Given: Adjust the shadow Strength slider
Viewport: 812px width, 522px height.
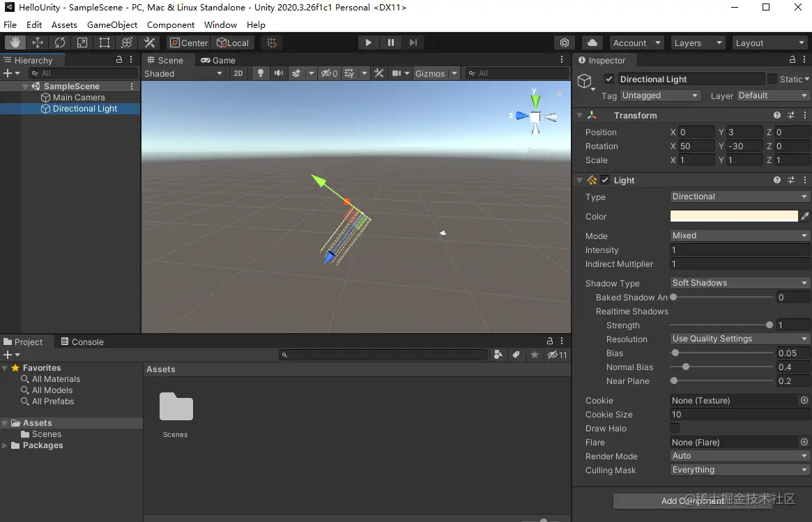Looking at the screenshot, I should [721, 325].
